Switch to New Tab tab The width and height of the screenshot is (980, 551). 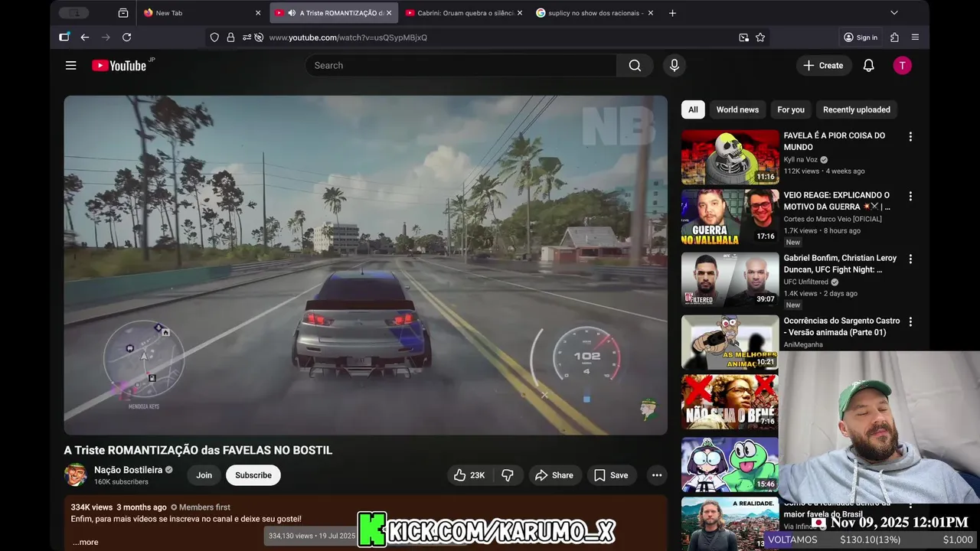coord(202,13)
